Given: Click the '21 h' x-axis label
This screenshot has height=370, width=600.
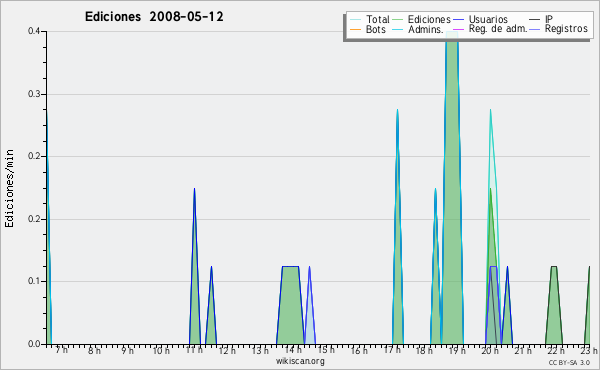Looking at the screenshot, I should tap(523, 350).
